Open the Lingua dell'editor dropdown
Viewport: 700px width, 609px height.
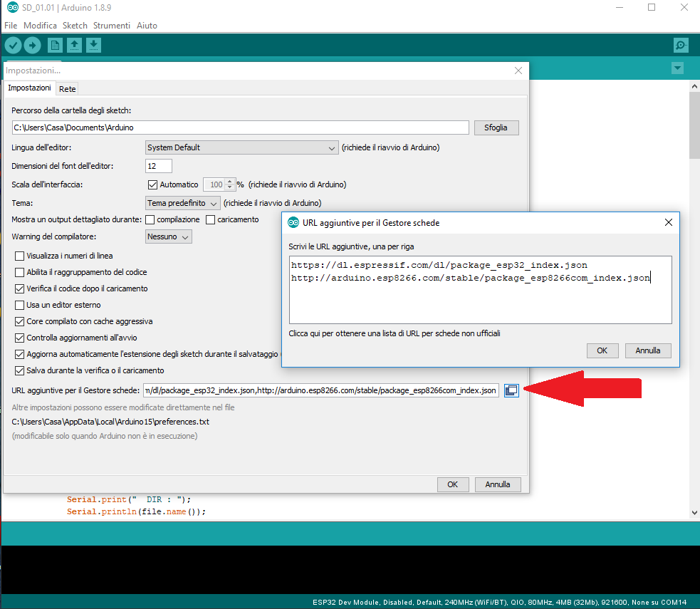coord(241,147)
